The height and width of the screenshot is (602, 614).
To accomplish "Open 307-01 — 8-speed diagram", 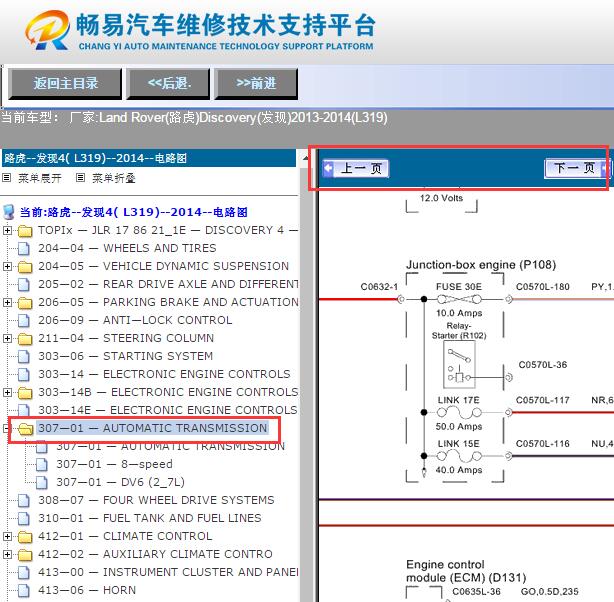I will click(x=114, y=465).
